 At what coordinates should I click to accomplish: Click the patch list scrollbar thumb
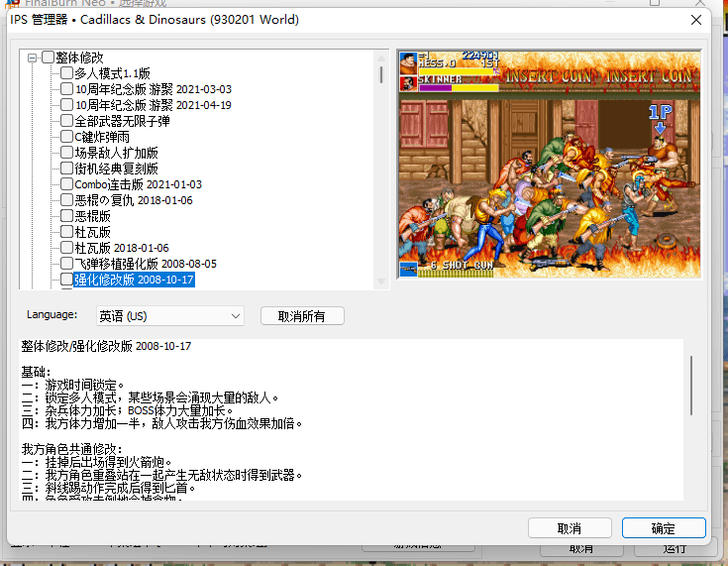coord(381,74)
